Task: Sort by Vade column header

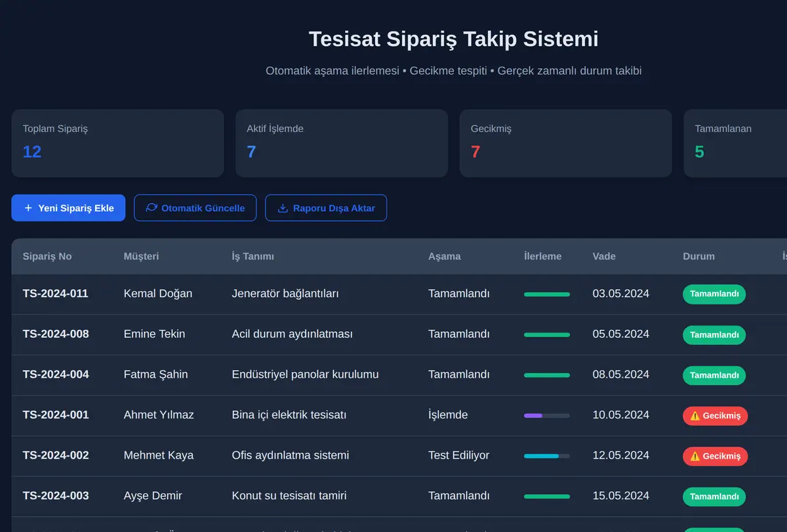Action: coord(604,256)
